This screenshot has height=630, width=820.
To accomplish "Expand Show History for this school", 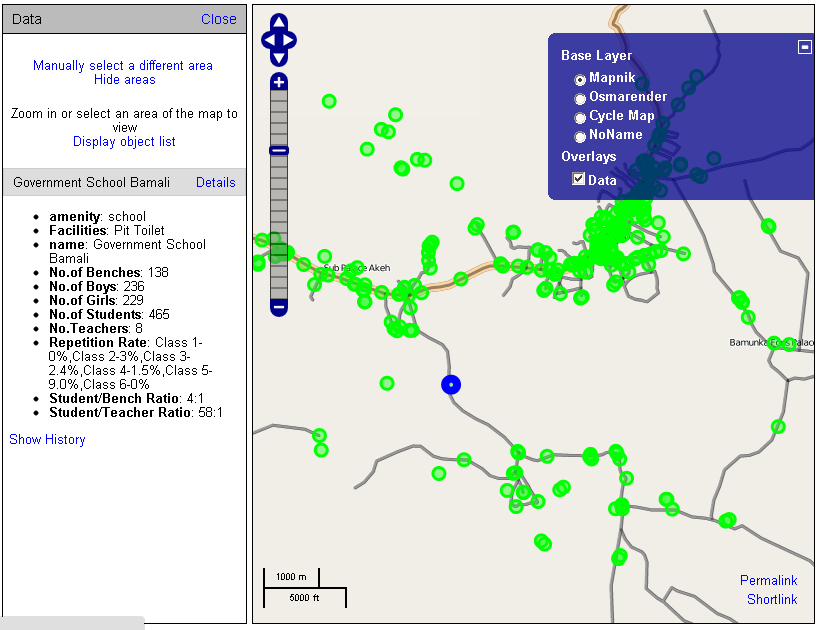I will pyautogui.click(x=47, y=440).
